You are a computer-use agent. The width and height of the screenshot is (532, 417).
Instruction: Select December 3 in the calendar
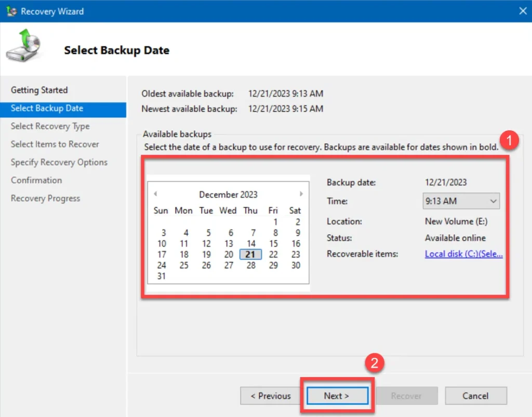pyautogui.click(x=164, y=233)
